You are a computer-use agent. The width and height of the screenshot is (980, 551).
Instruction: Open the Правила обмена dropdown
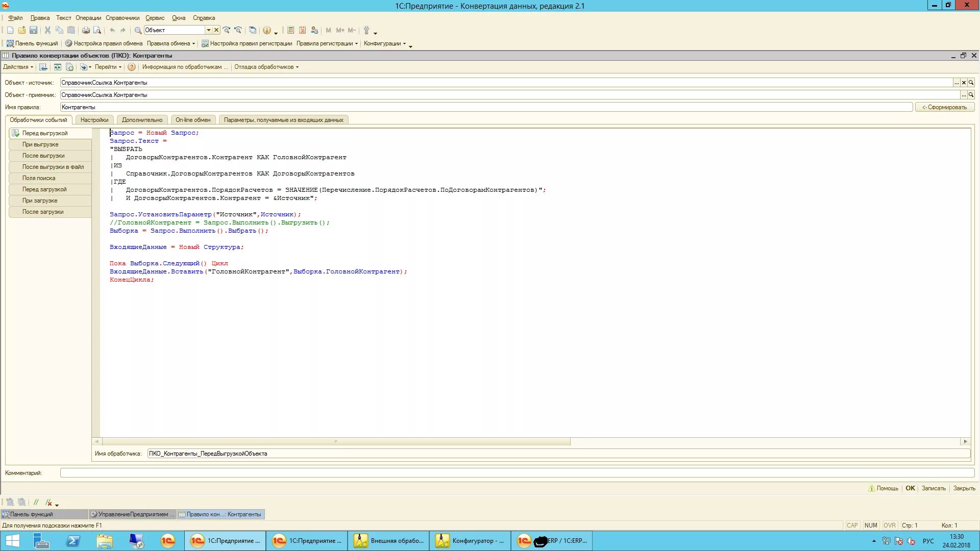[x=171, y=43]
